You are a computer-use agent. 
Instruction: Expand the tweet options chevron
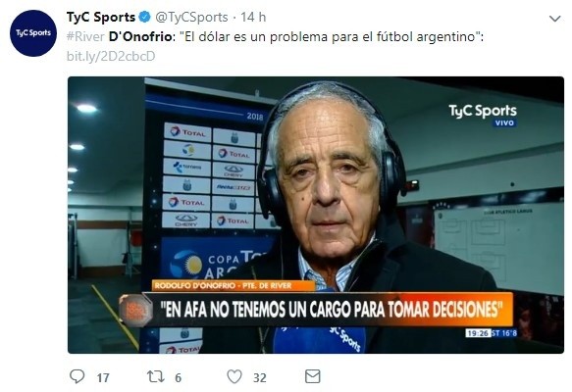pos(555,19)
